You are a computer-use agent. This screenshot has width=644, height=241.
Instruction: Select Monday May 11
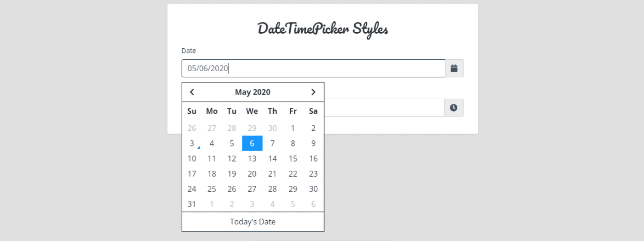click(x=212, y=158)
